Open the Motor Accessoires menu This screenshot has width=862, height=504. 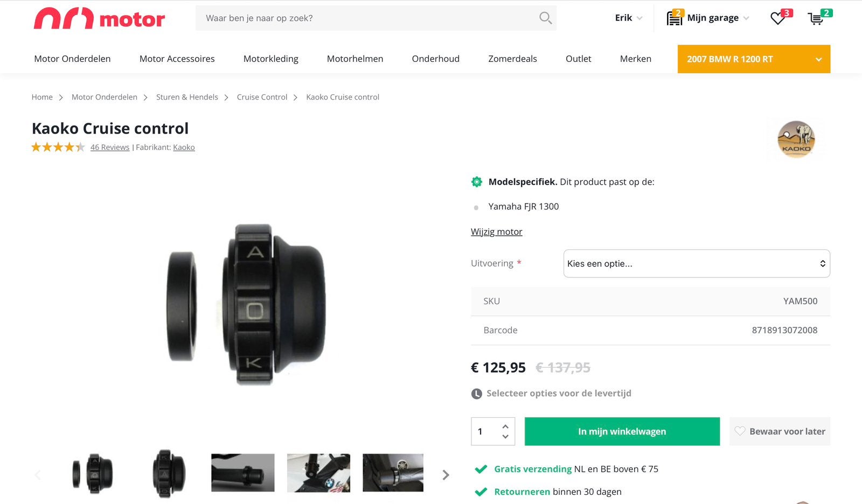coord(177,59)
